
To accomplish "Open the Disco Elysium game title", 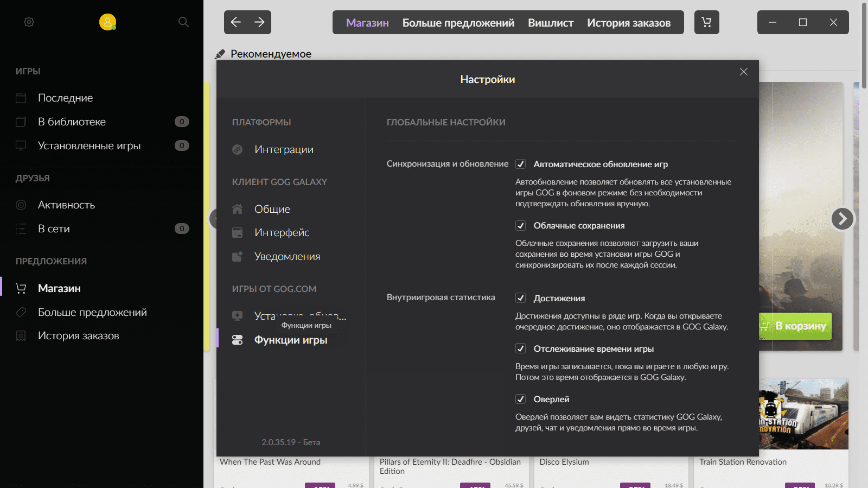I will point(564,462).
